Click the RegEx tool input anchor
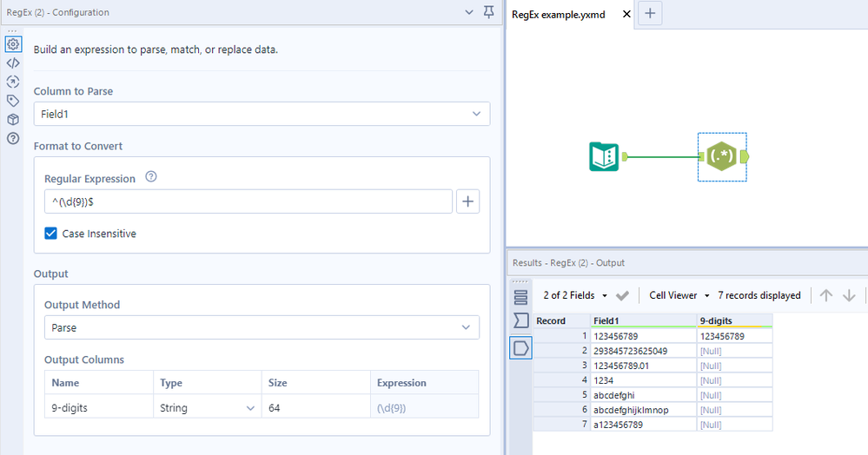Screen dimensions: 868x455 (701, 156)
